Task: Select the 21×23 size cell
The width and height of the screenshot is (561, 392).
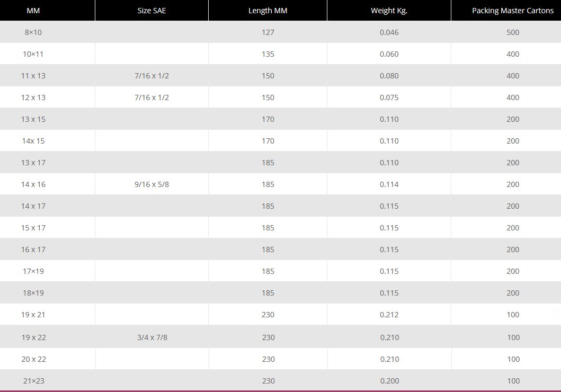Action: (33, 381)
